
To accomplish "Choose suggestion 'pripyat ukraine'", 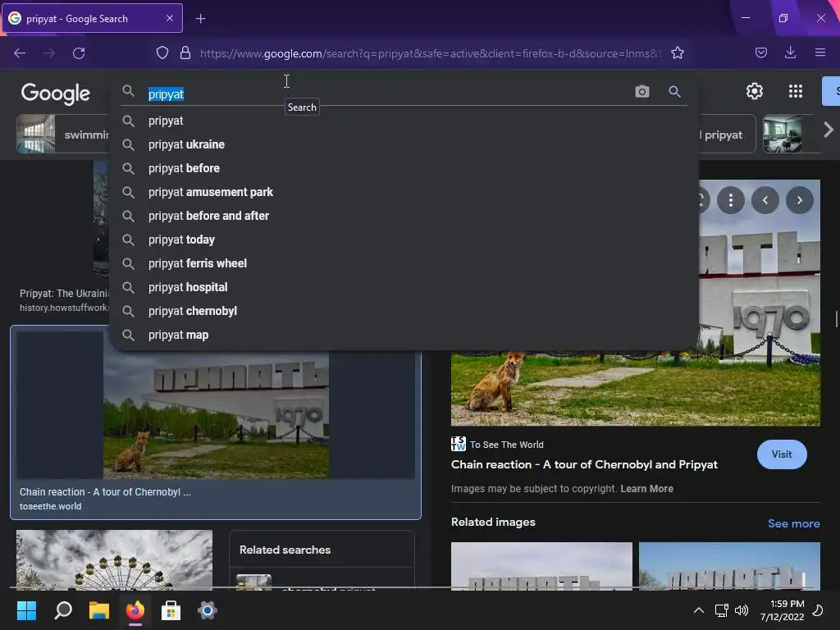I will pyautogui.click(x=404, y=144).
